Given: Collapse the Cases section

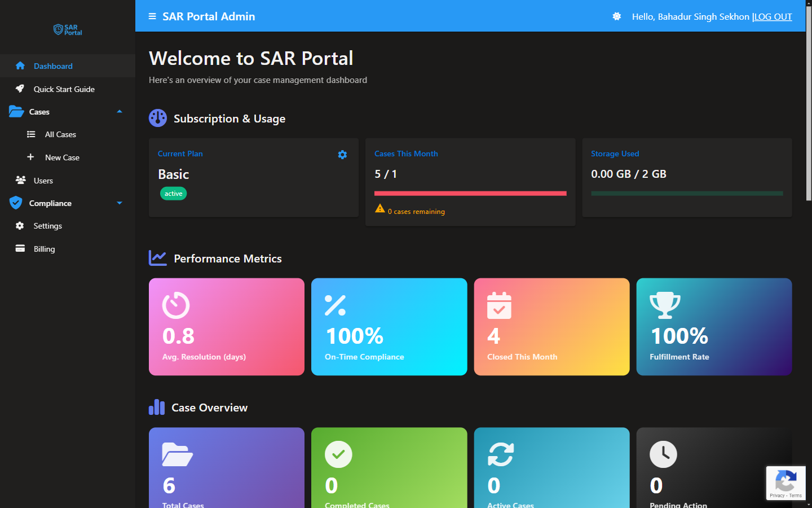Looking at the screenshot, I should tap(119, 112).
